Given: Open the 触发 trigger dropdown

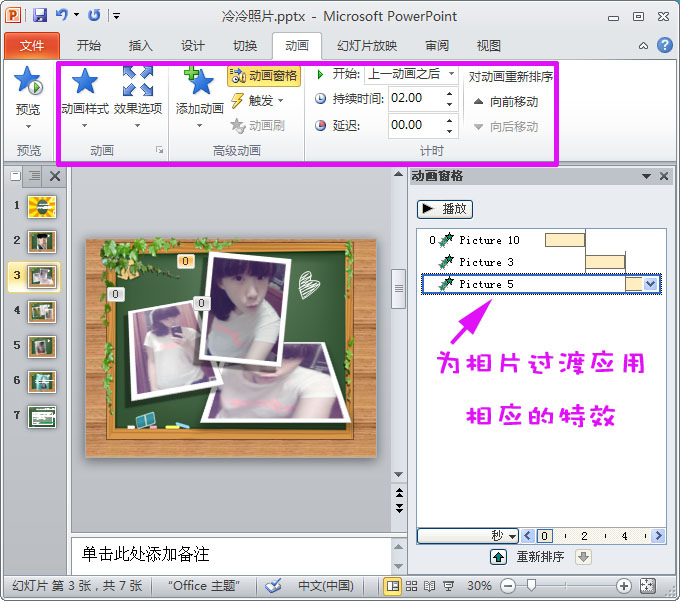Looking at the screenshot, I should coord(258,101).
